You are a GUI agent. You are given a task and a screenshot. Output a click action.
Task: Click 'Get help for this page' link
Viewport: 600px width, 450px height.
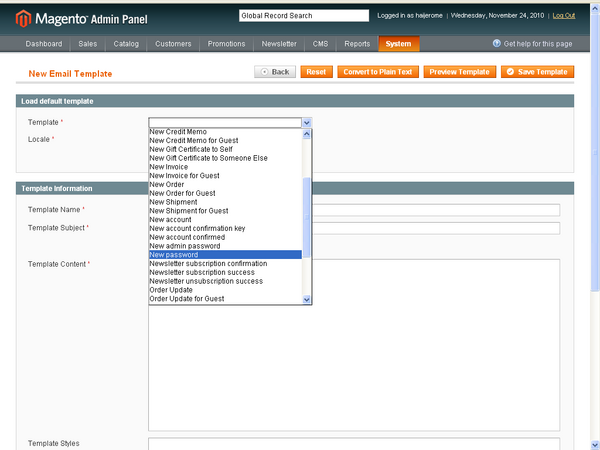tap(539, 44)
